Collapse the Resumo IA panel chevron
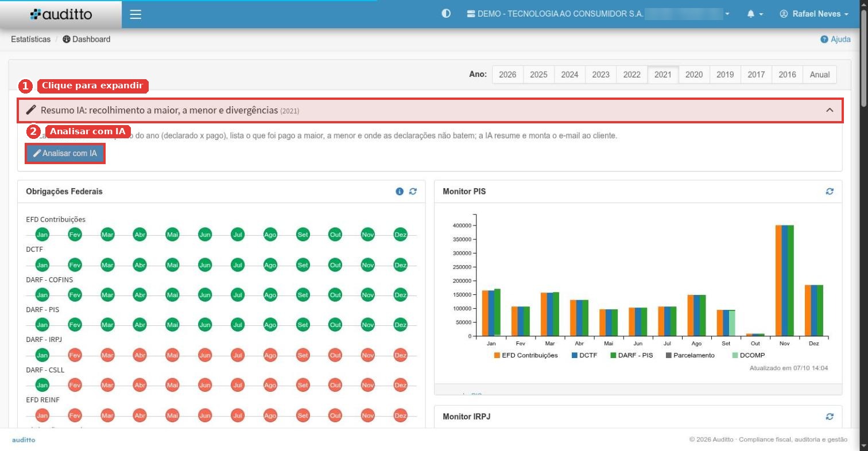Screen dimensions: 868x451 pos(830,110)
